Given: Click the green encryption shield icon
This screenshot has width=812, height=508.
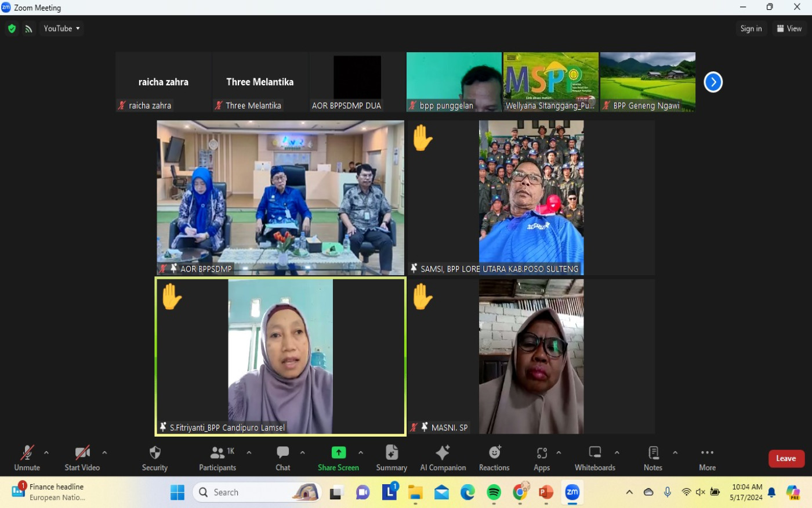Looking at the screenshot, I should 12,28.
